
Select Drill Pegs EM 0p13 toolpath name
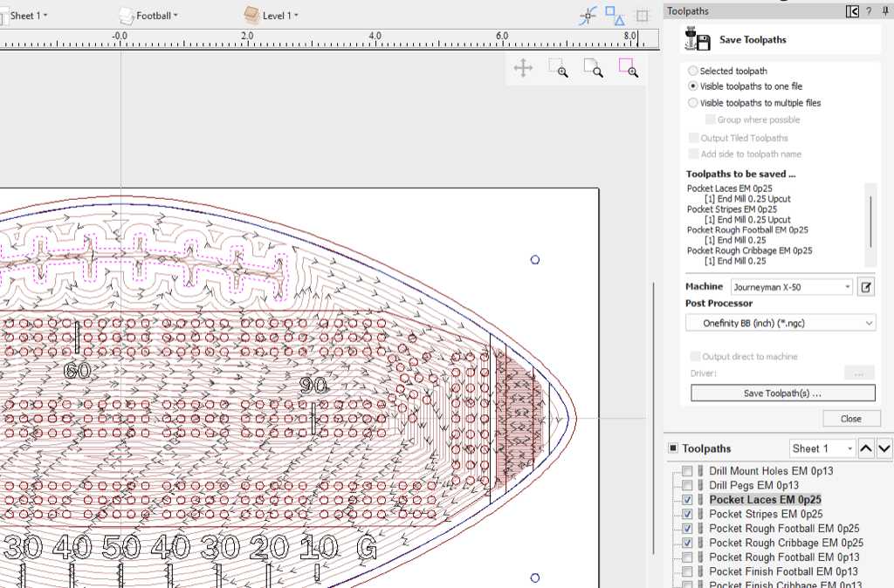click(753, 485)
